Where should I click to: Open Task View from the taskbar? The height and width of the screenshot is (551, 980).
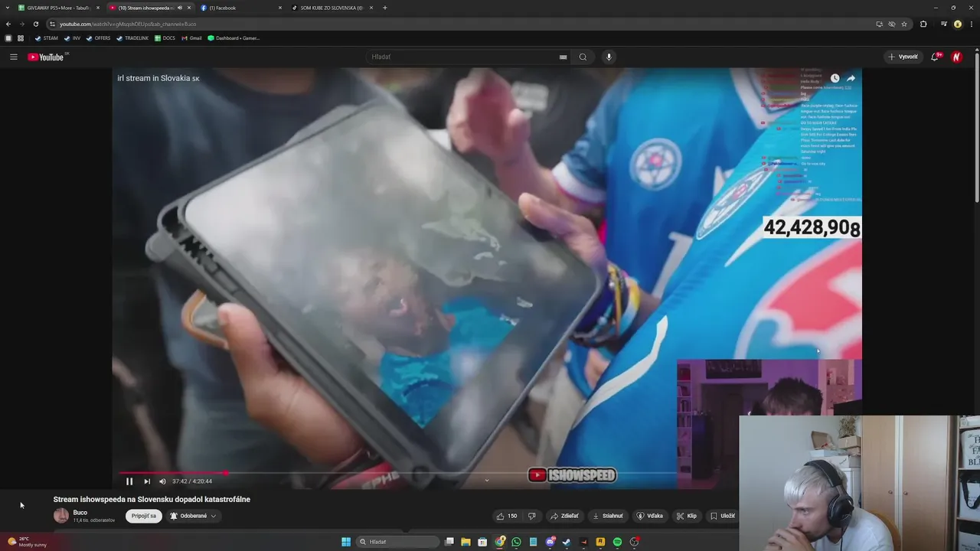pos(449,542)
